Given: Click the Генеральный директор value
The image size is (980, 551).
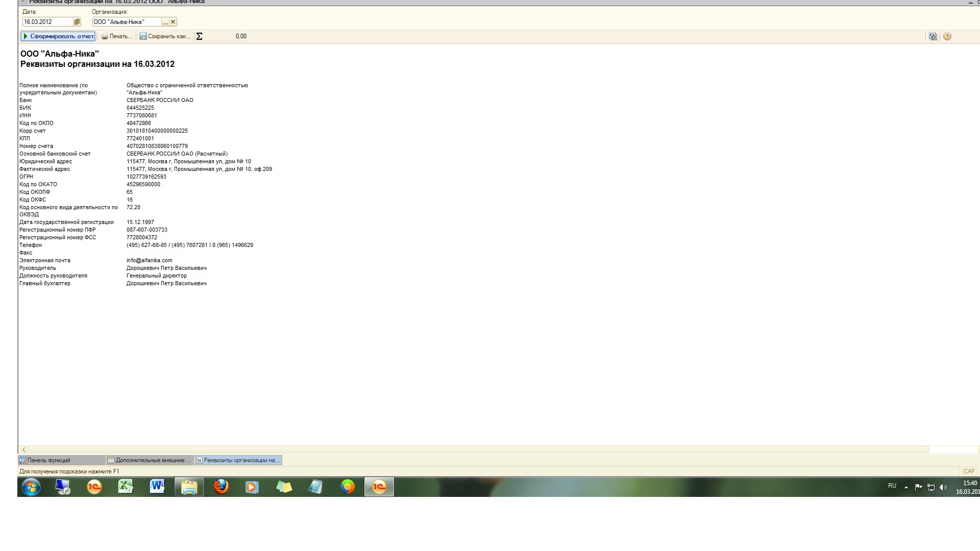Looking at the screenshot, I should pos(157,275).
